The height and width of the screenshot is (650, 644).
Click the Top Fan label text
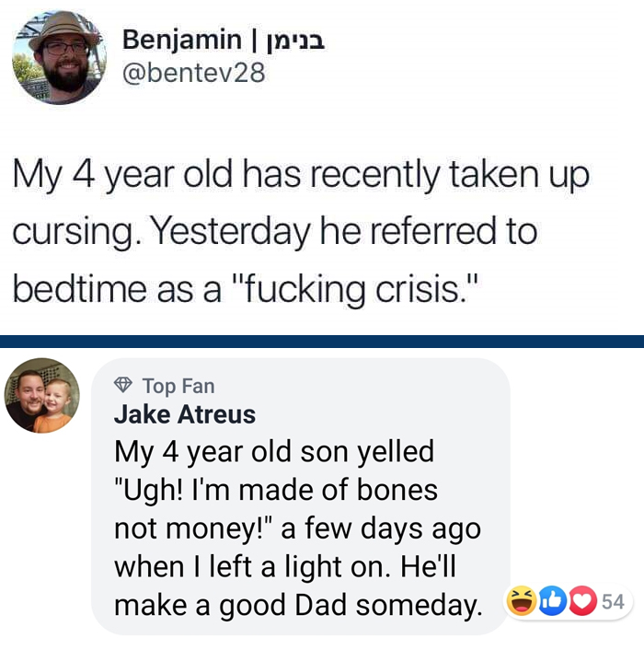[178, 386]
